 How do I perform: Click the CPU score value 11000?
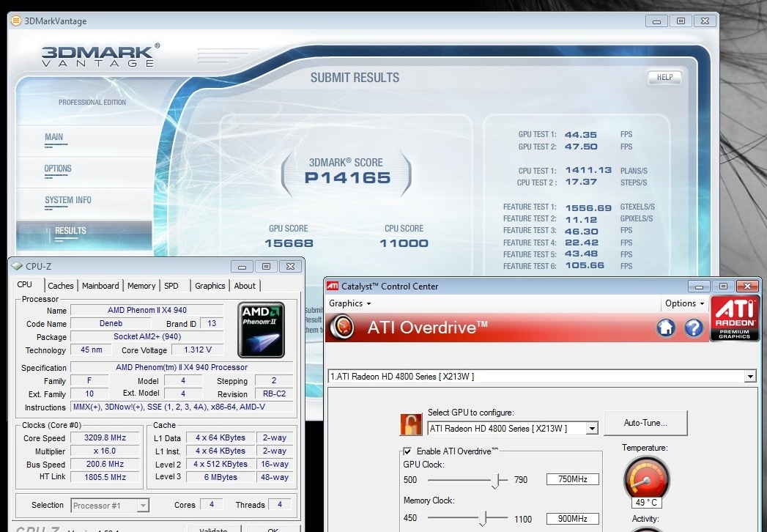click(x=404, y=243)
